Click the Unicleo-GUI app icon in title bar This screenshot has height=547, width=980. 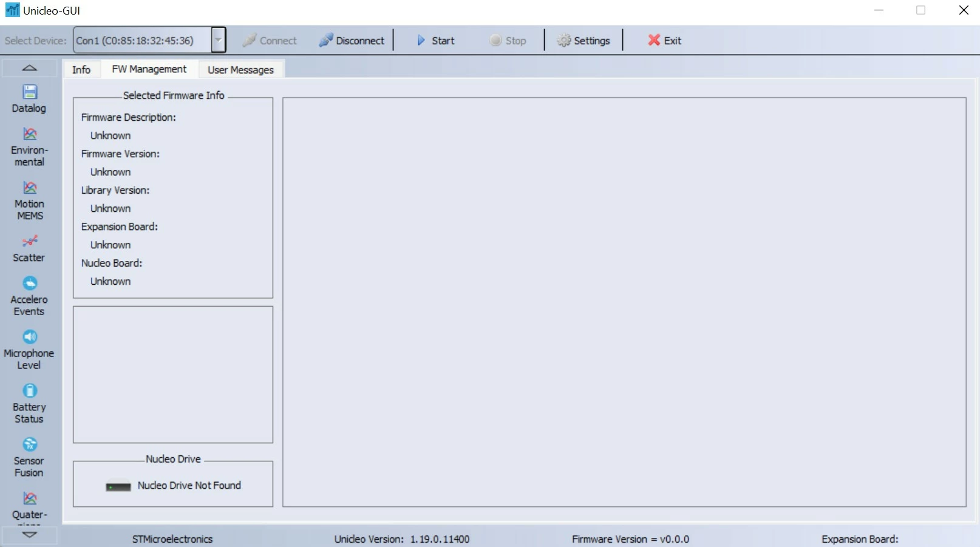(x=12, y=10)
